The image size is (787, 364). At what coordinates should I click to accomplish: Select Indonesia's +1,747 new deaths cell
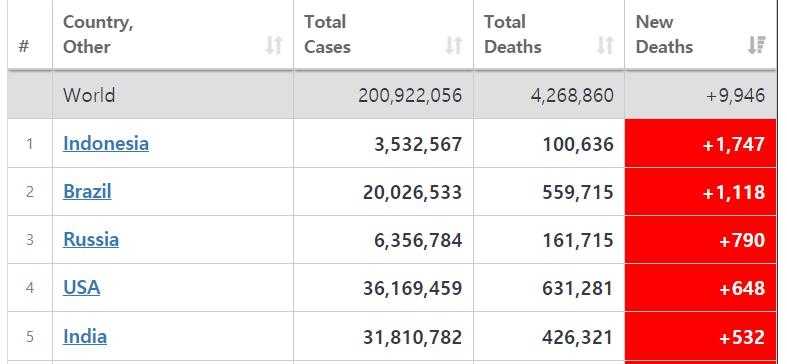700,144
